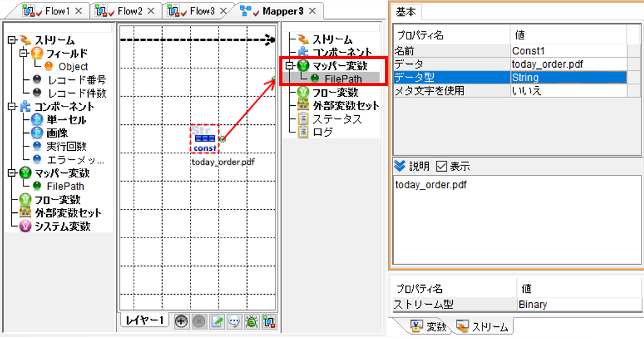This screenshot has width=644, height=339.
Task: Open the 変数 tab at the bottom
Action: pyautogui.click(x=428, y=327)
